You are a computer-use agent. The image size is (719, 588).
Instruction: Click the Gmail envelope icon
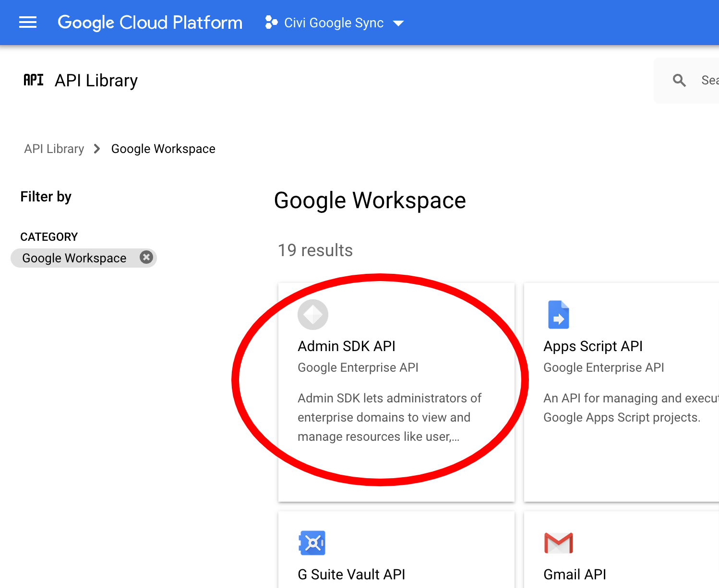(559, 543)
